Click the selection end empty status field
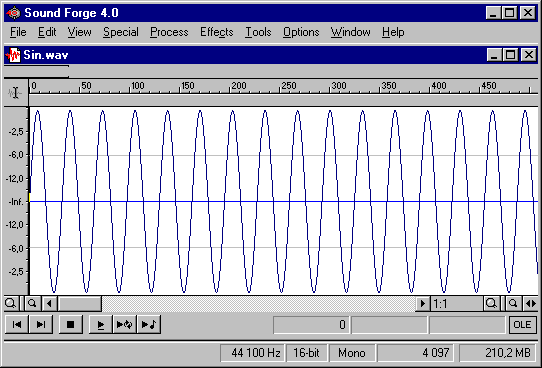The image size is (542, 368). (x=390, y=325)
